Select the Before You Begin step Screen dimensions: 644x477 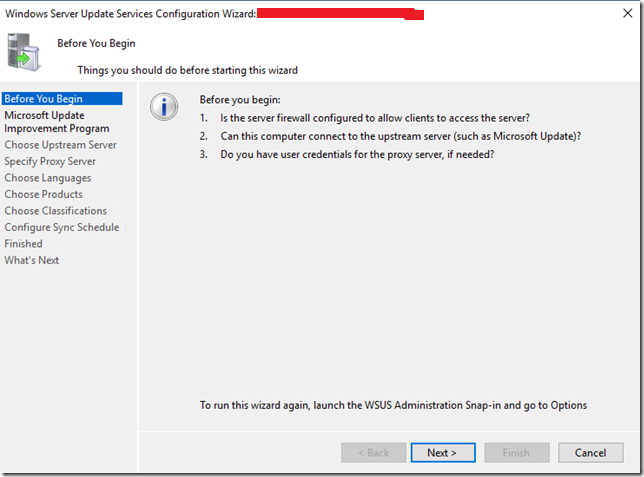tap(62, 99)
